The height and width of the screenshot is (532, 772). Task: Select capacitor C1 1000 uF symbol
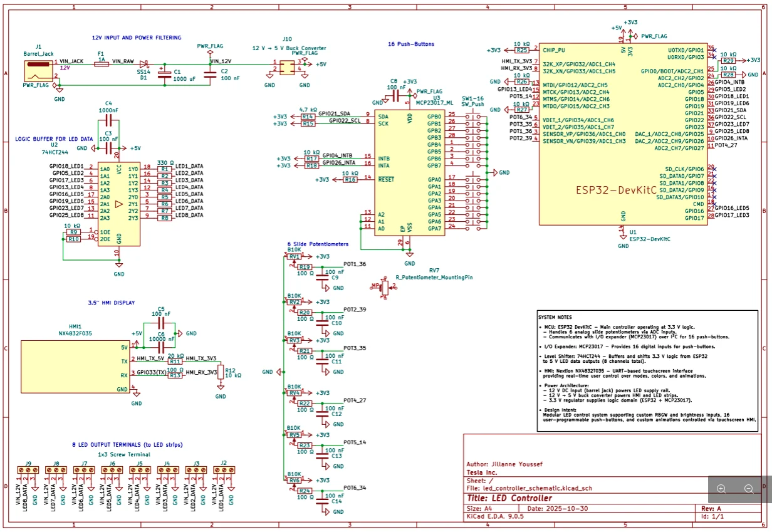pos(165,75)
